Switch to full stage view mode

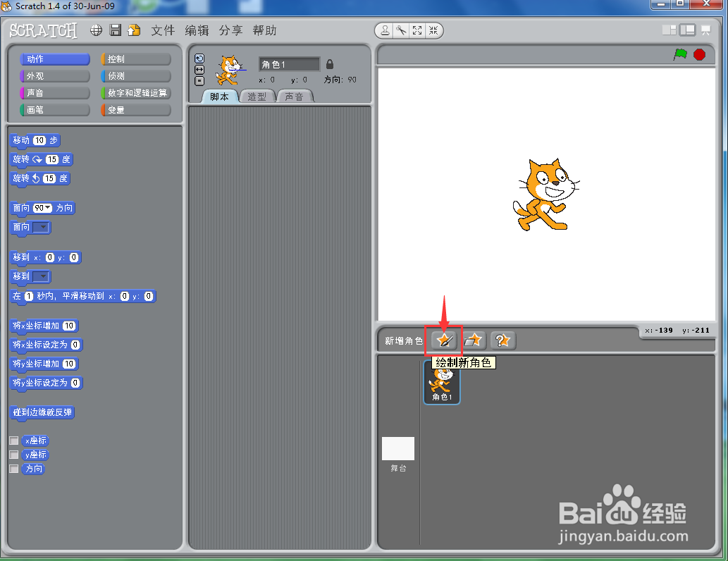coord(687,30)
